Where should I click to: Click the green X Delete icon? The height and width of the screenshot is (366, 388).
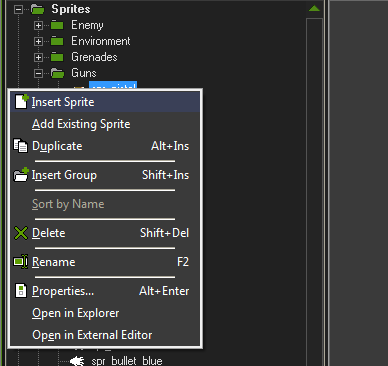[21, 233]
